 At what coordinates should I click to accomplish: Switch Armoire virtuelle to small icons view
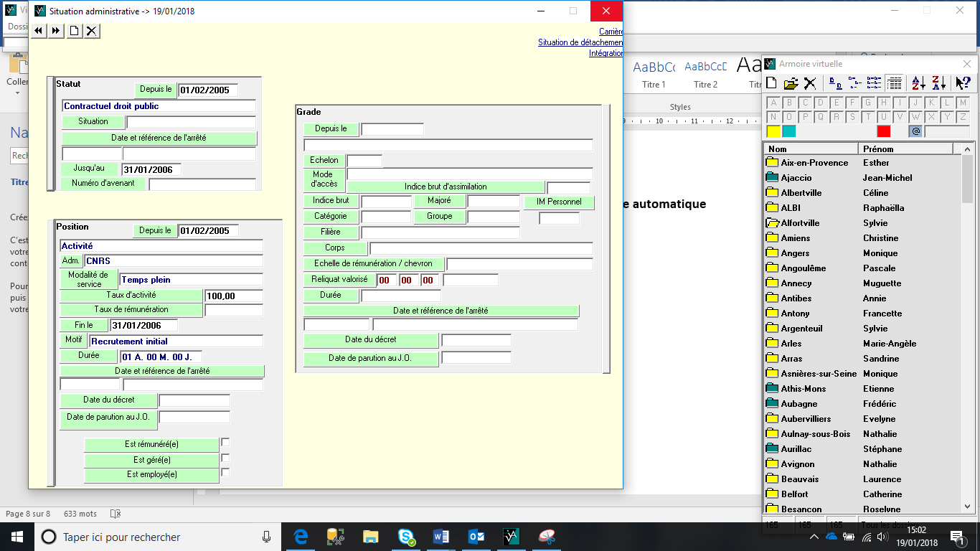pos(854,83)
